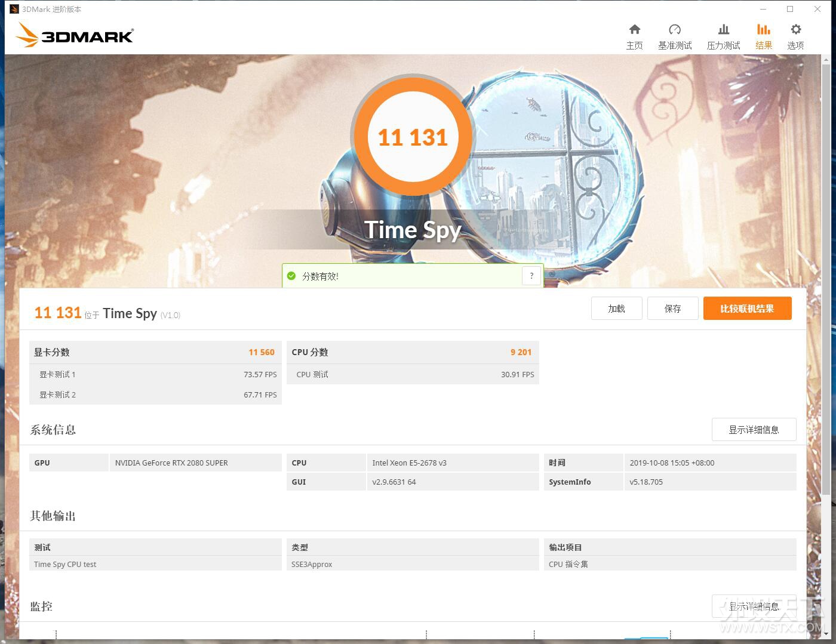Click the green valid score checkmark
The width and height of the screenshot is (836, 644).
click(291, 276)
